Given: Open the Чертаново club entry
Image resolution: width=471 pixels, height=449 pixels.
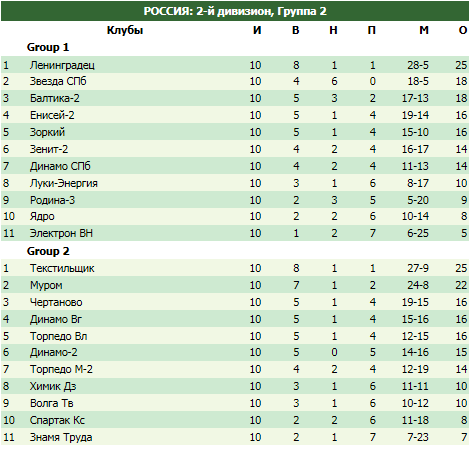Looking at the screenshot, I should (56, 302).
